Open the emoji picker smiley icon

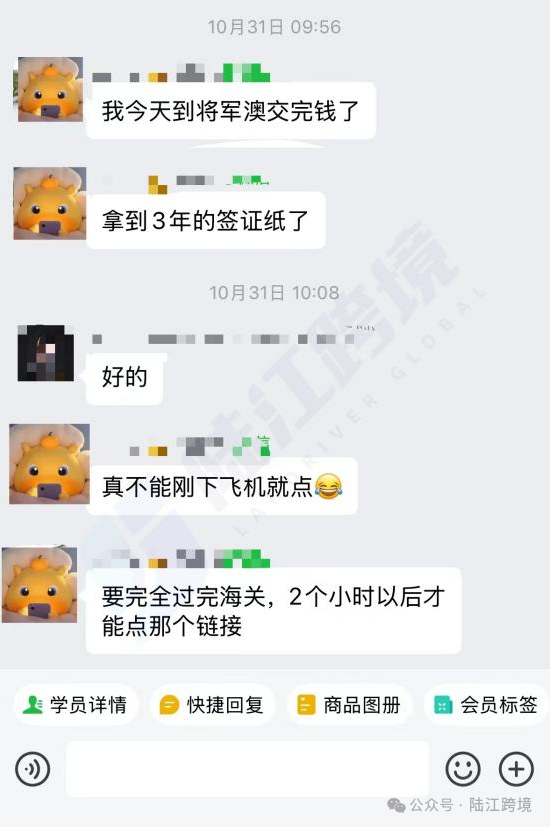tap(463, 769)
